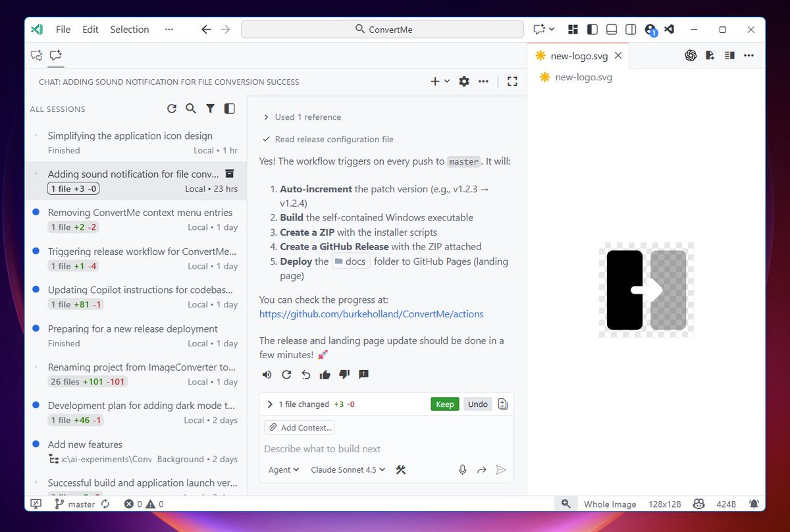The width and height of the screenshot is (790, 532).
Task: Give the response a thumbs down
Action: tap(343, 375)
